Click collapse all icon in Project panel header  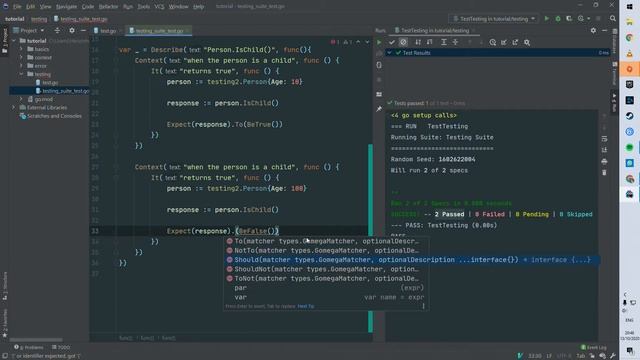coord(57,31)
